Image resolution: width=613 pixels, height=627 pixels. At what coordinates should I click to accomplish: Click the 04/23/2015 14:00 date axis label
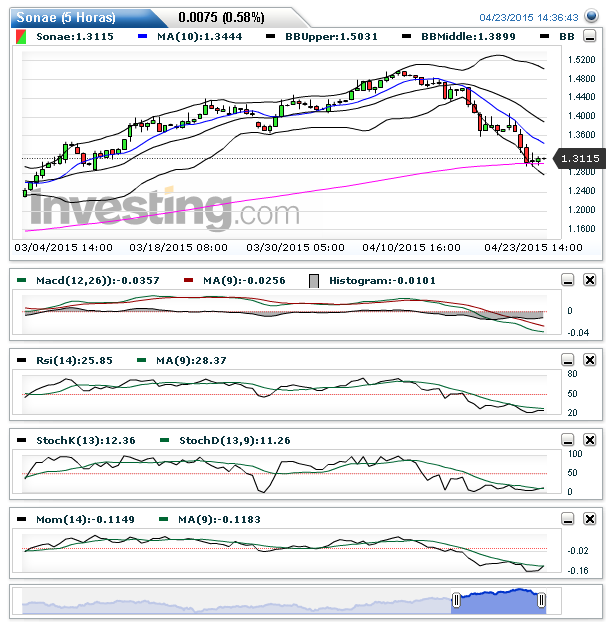coord(533,248)
